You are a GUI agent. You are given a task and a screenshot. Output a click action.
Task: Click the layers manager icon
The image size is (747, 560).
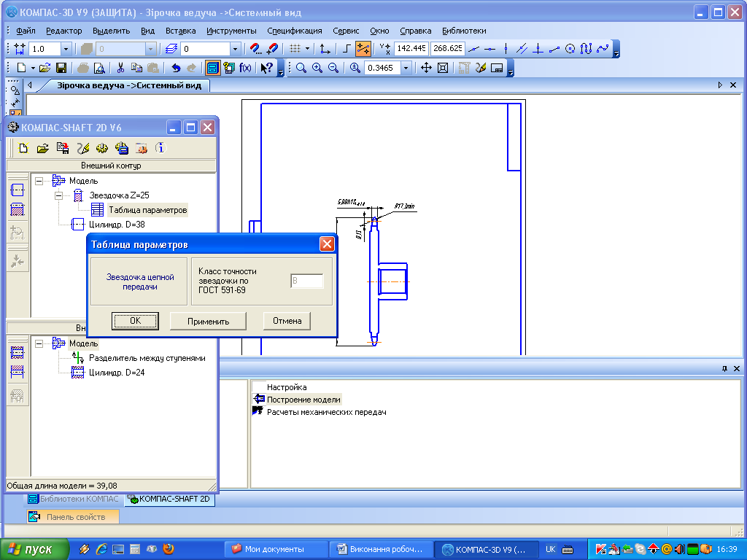(x=171, y=49)
